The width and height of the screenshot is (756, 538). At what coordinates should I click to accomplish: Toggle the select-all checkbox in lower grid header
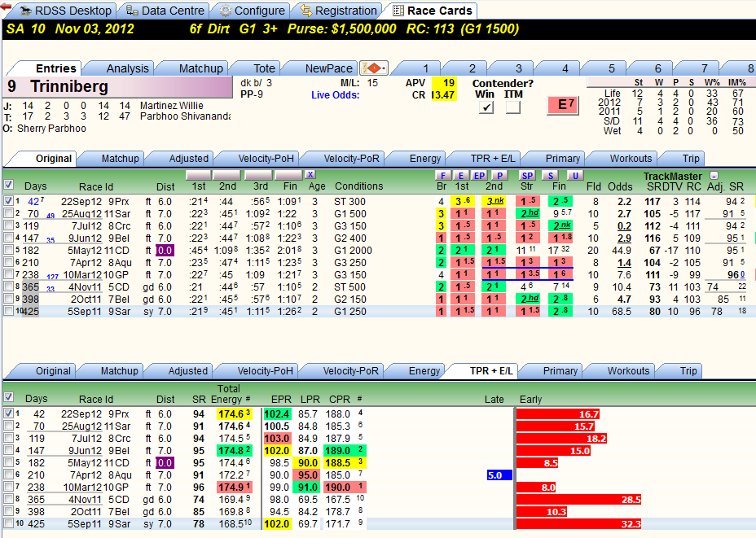(8, 397)
